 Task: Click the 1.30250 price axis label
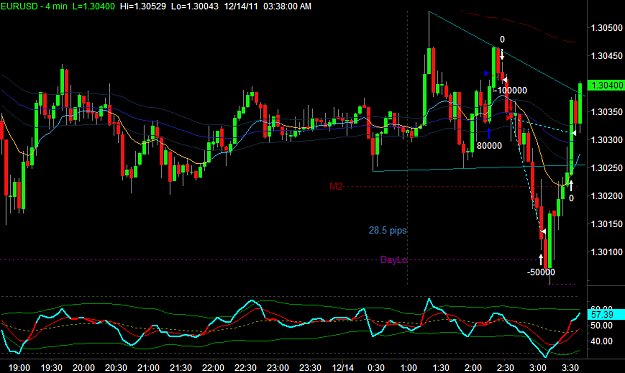point(606,168)
